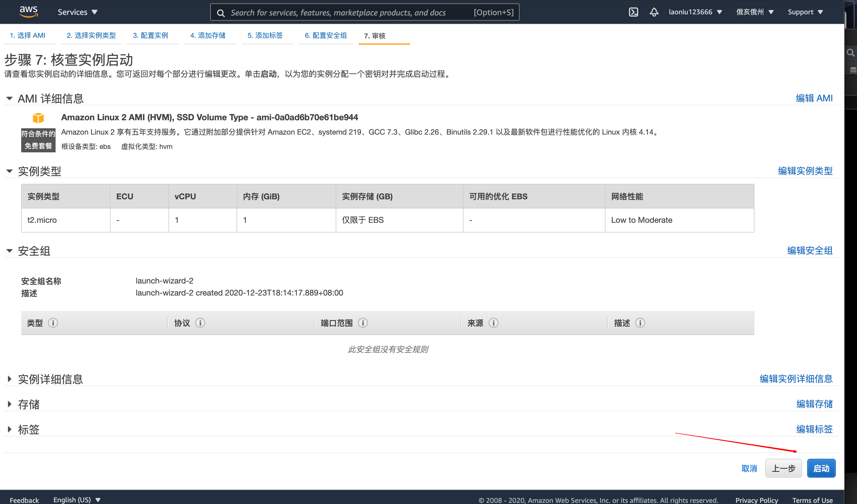Collapse the 实例类型 section
This screenshot has height=504, width=857.
(9, 171)
